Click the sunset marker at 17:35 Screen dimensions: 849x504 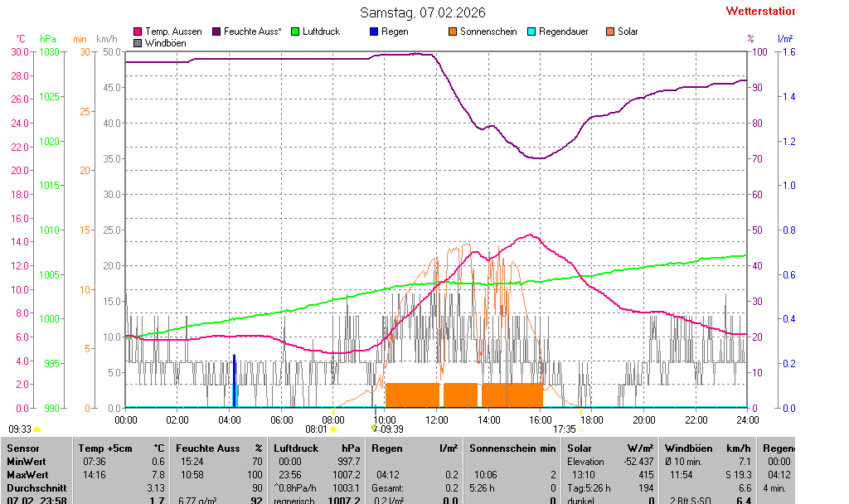click(580, 429)
